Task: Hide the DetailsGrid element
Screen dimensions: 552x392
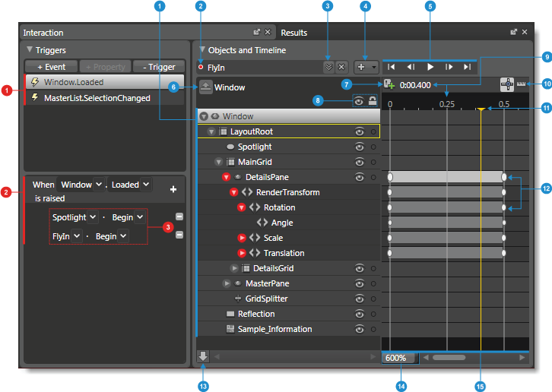Action: point(359,268)
